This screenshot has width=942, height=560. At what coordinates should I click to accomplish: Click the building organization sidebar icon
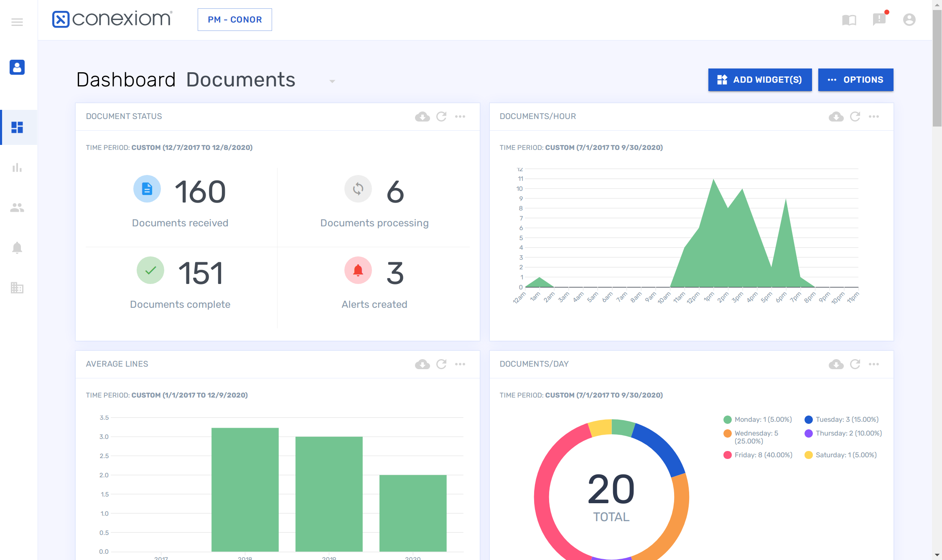17,288
